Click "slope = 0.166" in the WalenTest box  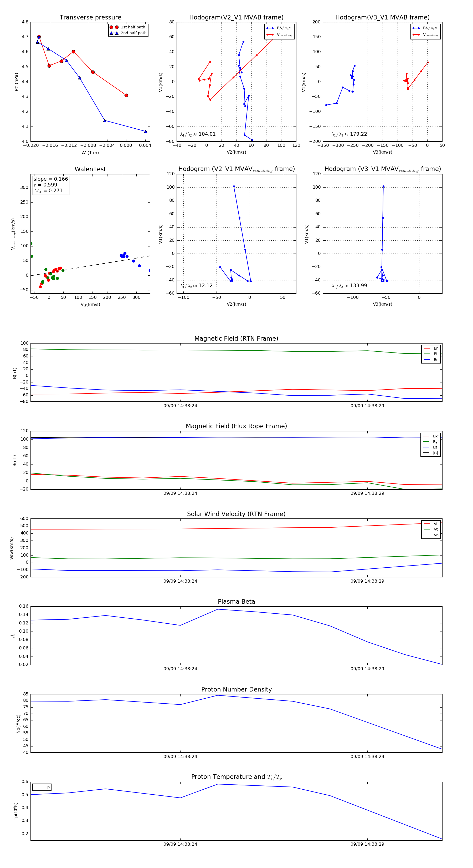[x=51, y=179]
